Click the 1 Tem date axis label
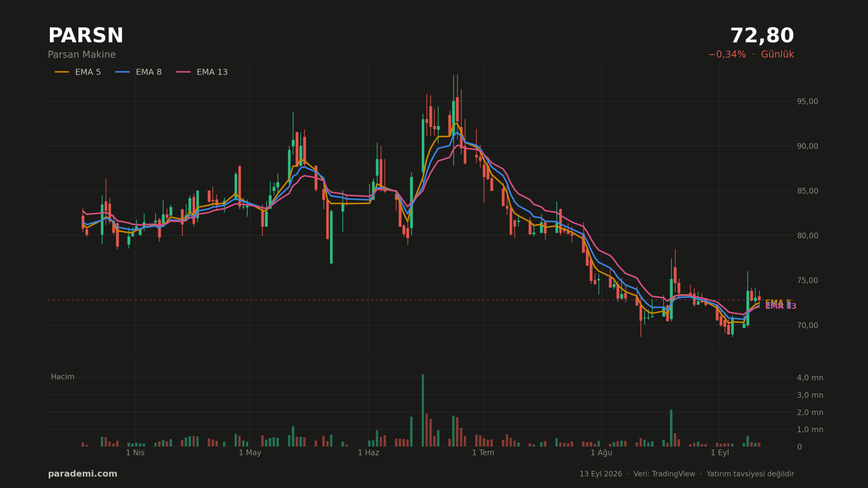This screenshot has height=488, width=868. (483, 453)
